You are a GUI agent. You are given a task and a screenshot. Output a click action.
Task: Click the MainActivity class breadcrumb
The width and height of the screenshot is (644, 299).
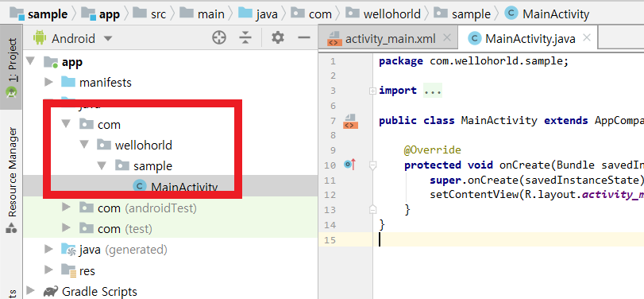pyautogui.click(x=547, y=14)
